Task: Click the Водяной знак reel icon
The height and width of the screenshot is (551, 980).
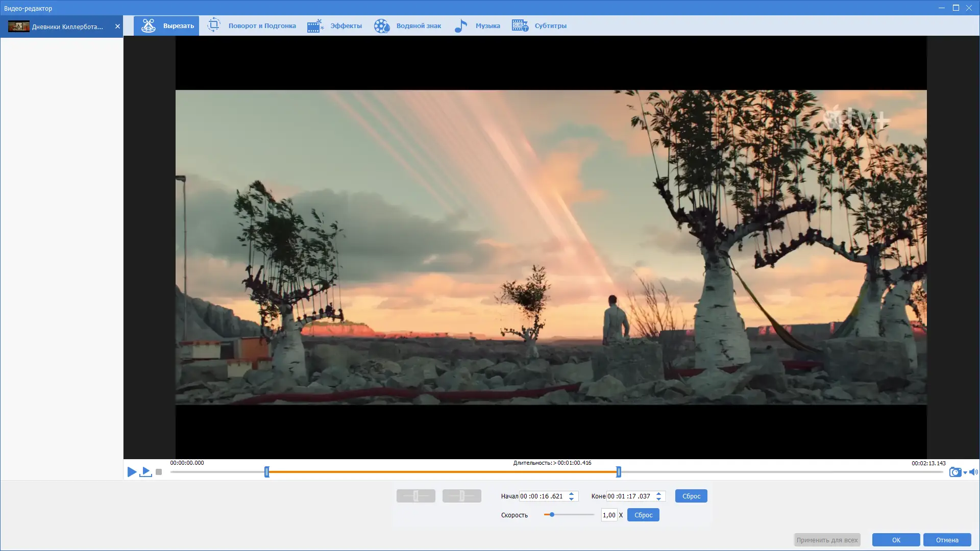Action: 381,26
